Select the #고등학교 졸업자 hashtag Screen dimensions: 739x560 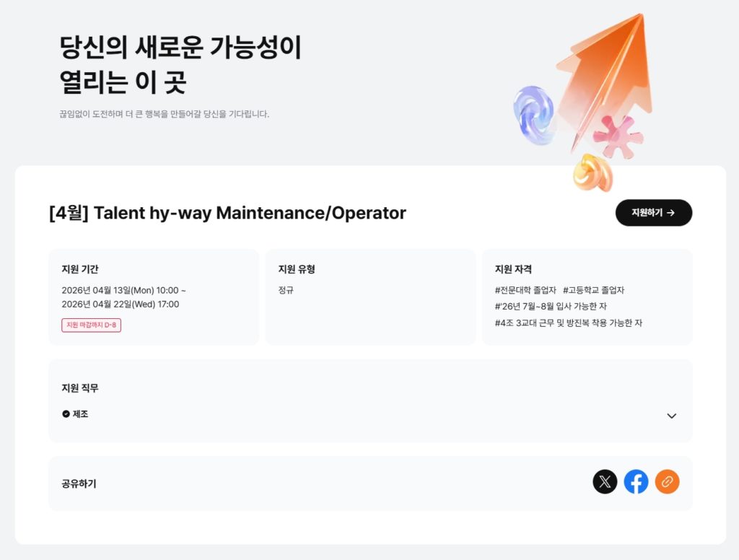pyautogui.click(x=593, y=290)
